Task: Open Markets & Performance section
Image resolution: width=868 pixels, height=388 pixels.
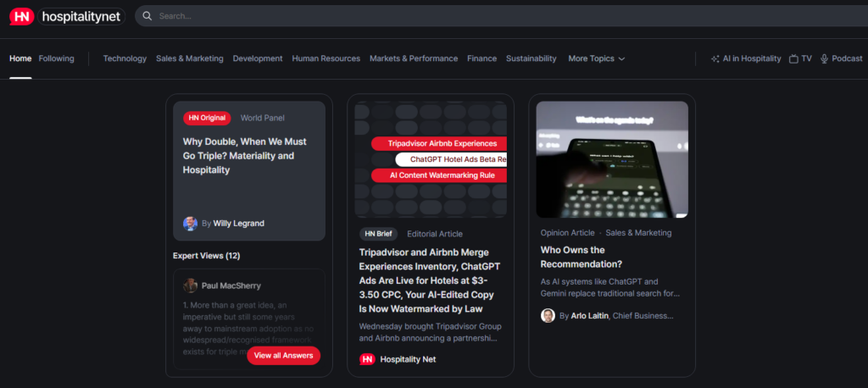Action: pyautogui.click(x=414, y=58)
